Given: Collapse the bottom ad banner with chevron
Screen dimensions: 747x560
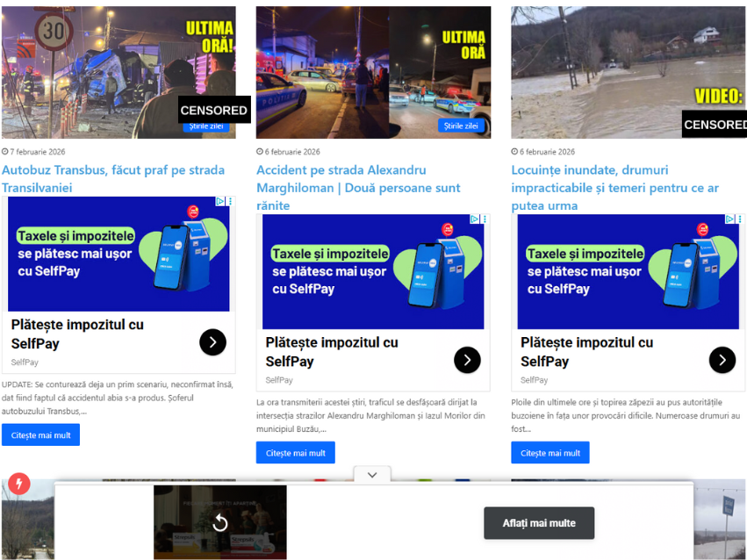Looking at the screenshot, I should [372, 475].
